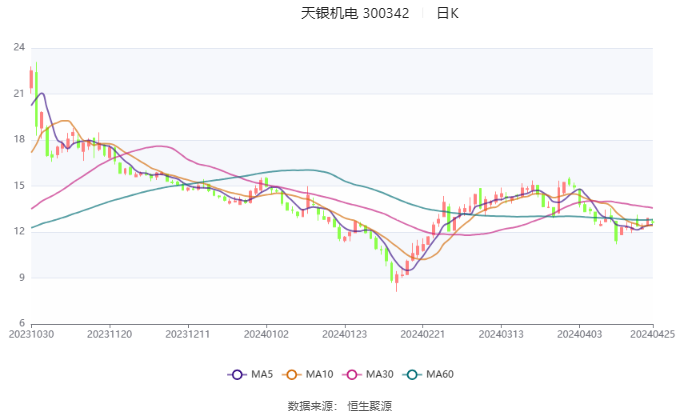Select the 20231030 date on the x-axis

(31, 335)
